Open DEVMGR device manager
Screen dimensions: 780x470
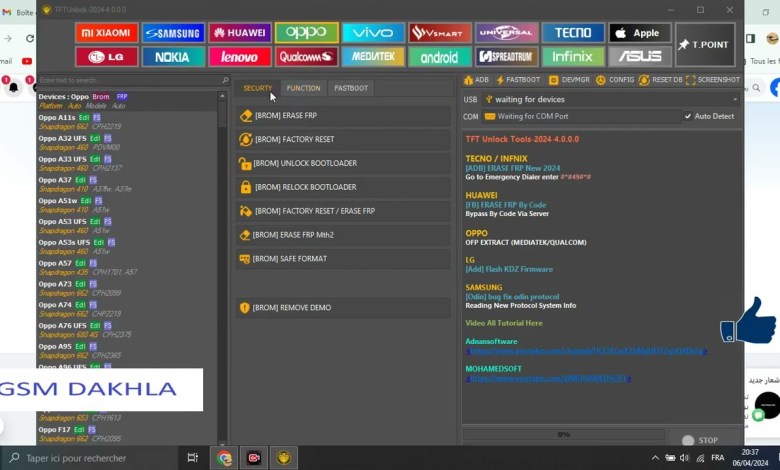[x=569, y=80]
